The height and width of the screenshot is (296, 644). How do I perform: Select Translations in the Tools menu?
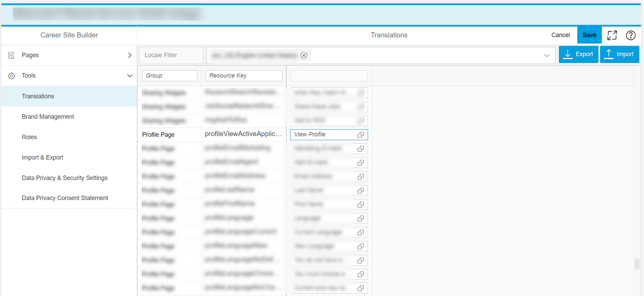coord(69,96)
